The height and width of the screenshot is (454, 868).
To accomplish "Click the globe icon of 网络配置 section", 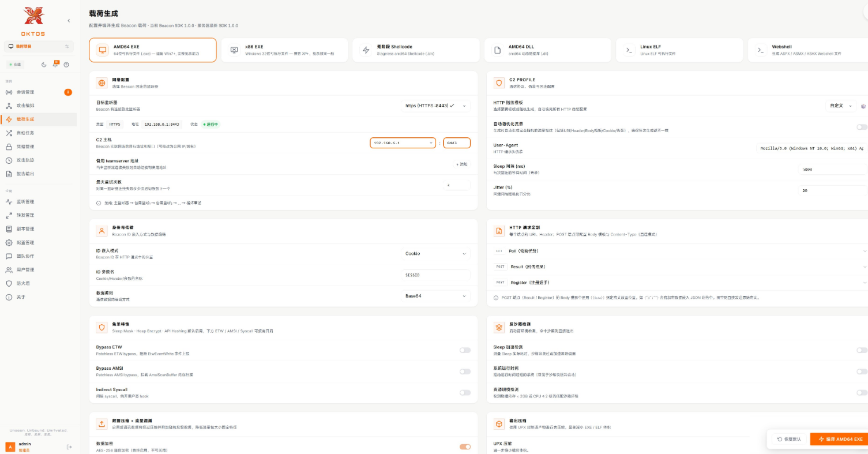I will coord(102,83).
